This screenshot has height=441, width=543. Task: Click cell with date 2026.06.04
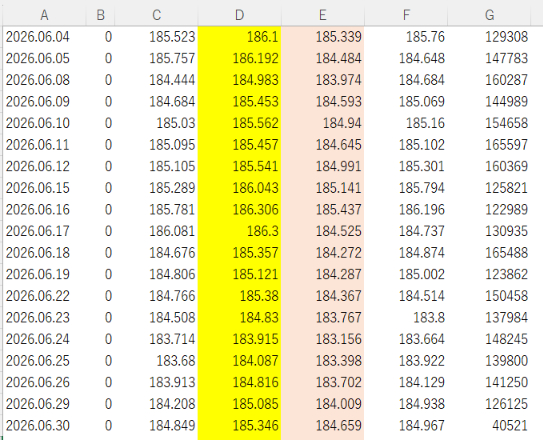pyautogui.click(x=44, y=37)
